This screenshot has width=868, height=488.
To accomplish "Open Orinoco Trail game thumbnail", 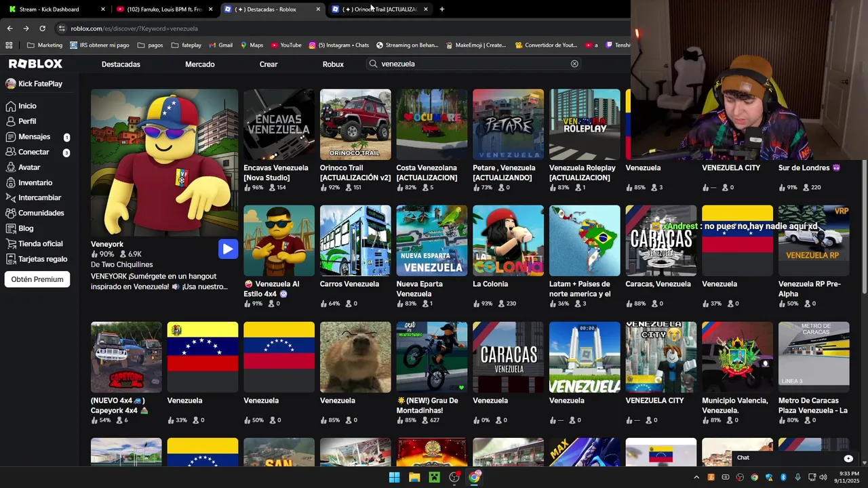I will point(355,124).
